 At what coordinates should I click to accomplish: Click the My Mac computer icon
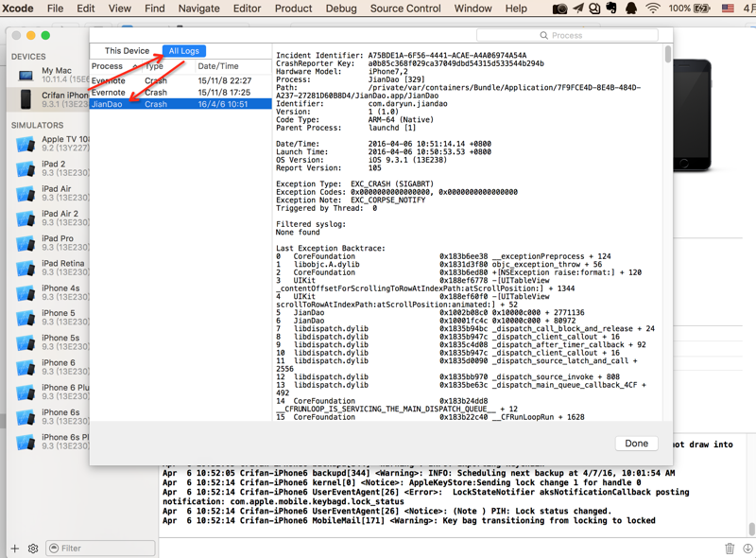pyautogui.click(x=26, y=76)
